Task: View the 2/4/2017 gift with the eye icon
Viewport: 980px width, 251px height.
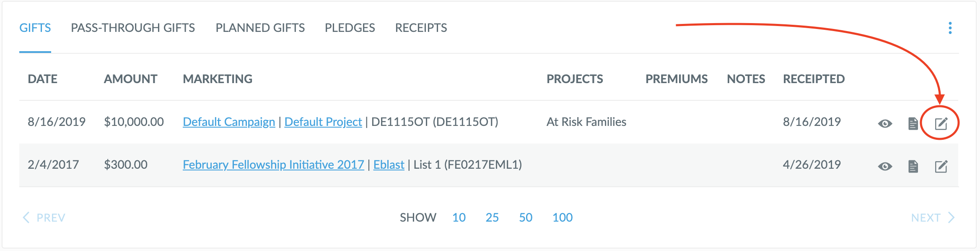Action: click(x=885, y=166)
